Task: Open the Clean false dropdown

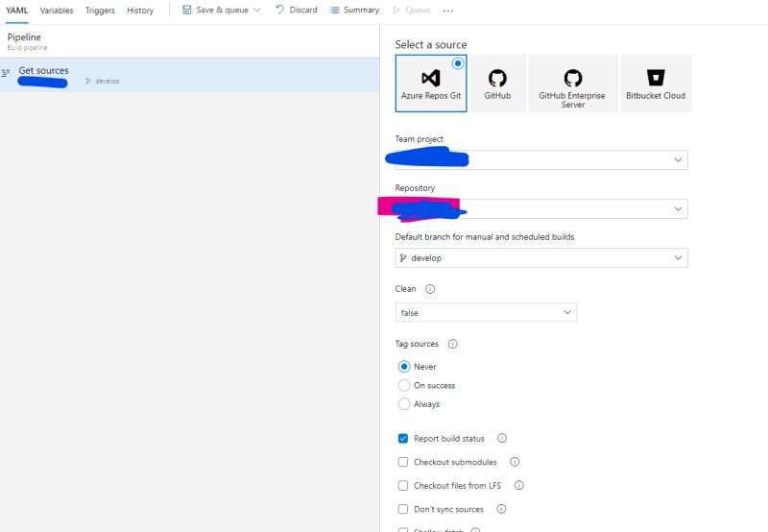Action: click(486, 312)
